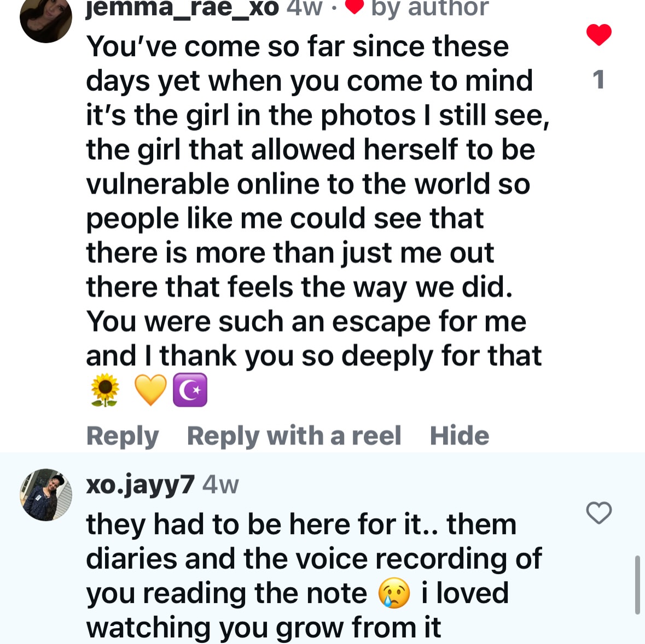Tap the 4w timestamp beside jemma_rae_xo

click(x=304, y=8)
